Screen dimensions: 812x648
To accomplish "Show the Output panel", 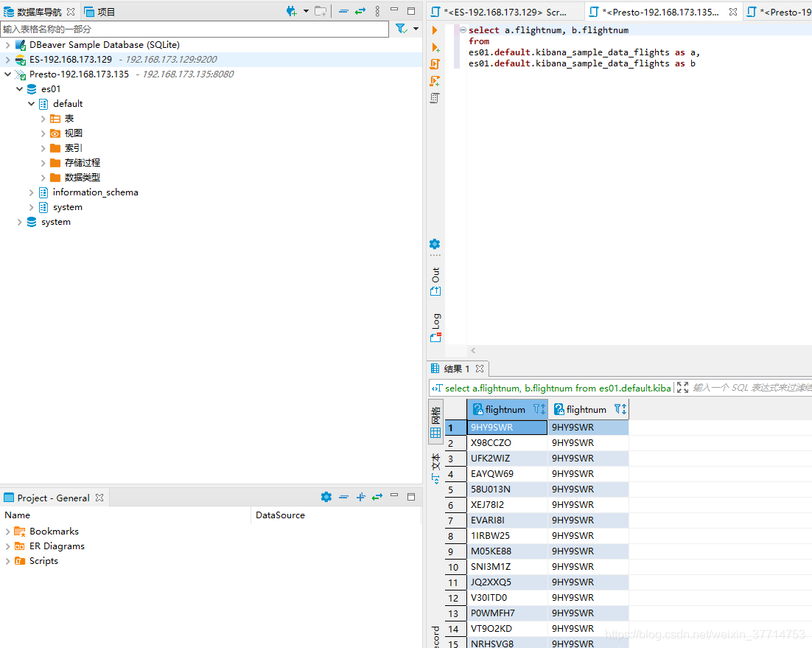I will [435, 282].
